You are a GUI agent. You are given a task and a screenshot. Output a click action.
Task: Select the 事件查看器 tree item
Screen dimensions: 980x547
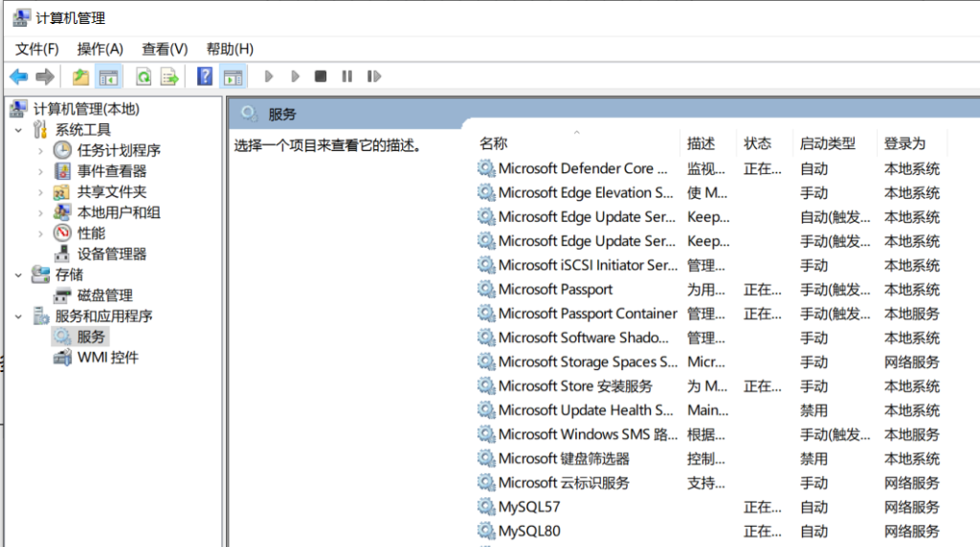(112, 170)
